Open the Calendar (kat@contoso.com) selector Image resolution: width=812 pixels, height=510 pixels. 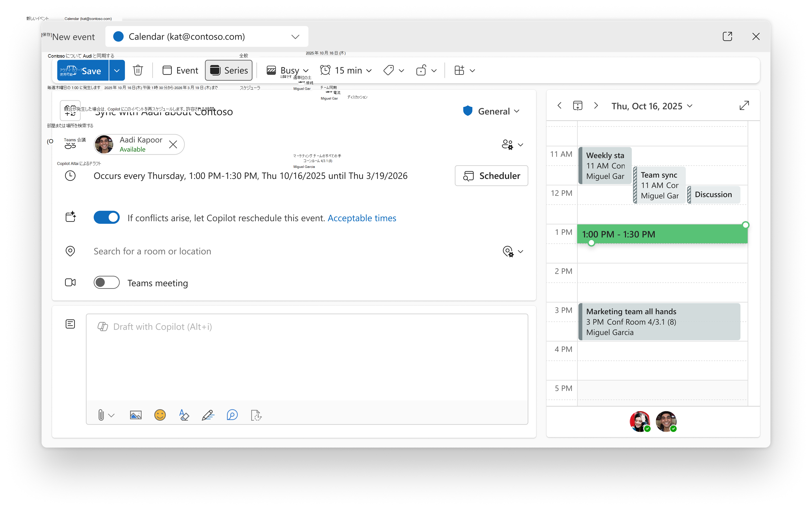(207, 36)
